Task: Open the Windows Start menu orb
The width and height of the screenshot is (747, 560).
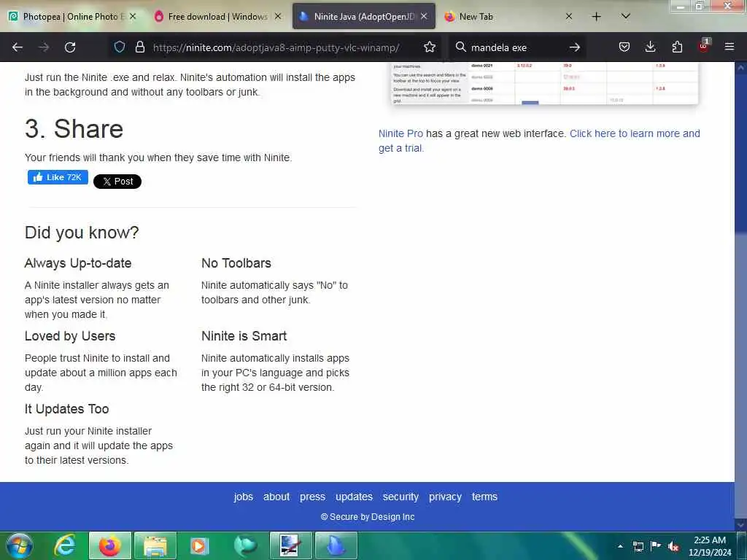Action: [20, 545]
